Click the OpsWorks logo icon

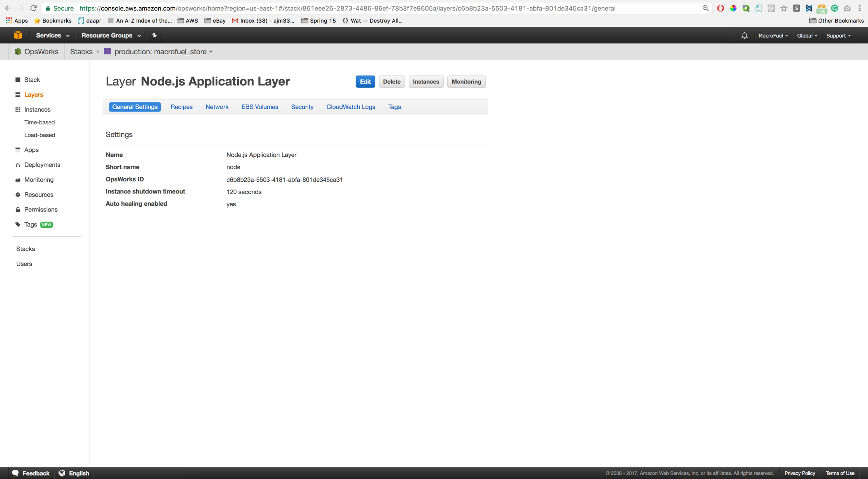pos(18,52)
